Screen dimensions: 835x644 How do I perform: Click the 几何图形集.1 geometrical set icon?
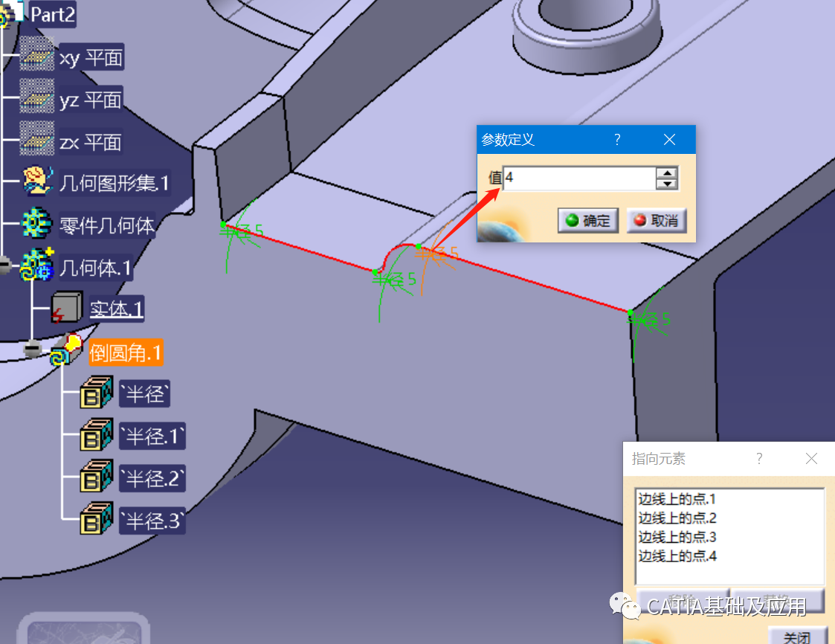[37, 181]
